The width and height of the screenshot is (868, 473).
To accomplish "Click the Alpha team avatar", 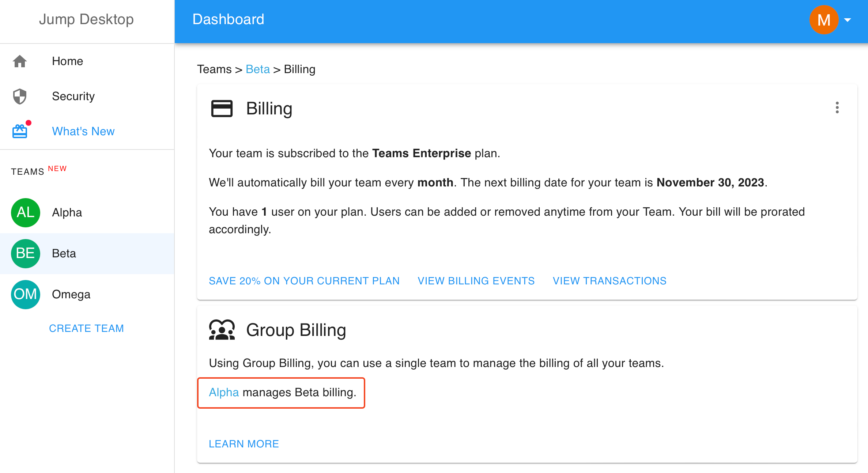I will 25,212.
